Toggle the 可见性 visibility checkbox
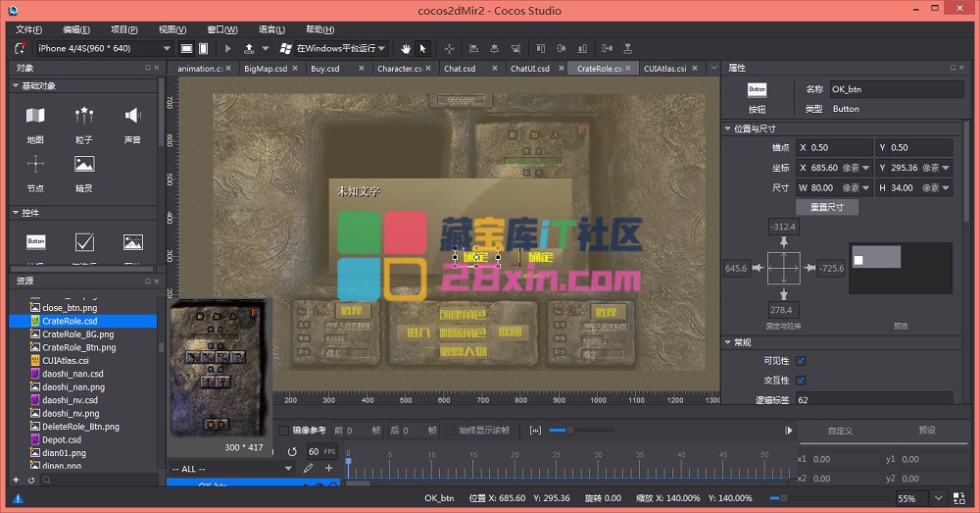The width and height of the screenshot is (980, 513). [801, 361]
